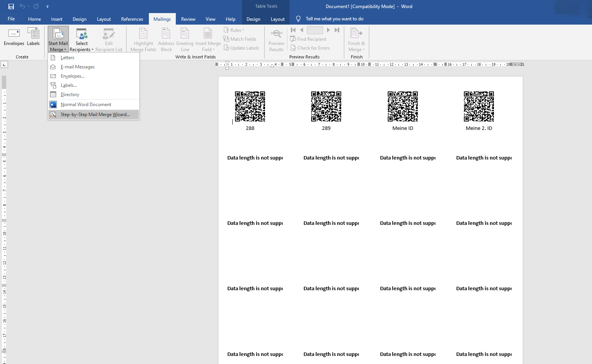The image size is (592, 364).
Task: Switch to the Home tab
Action: [x=34, y=19]
